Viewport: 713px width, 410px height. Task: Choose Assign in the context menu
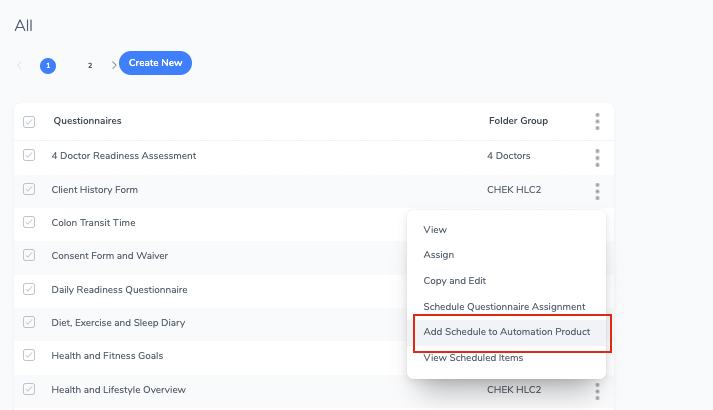tap(439, 255)
